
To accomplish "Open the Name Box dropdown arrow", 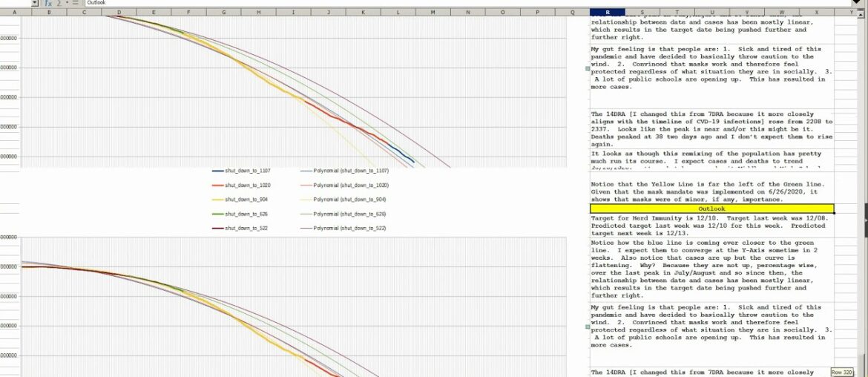I will coord(36,3).
